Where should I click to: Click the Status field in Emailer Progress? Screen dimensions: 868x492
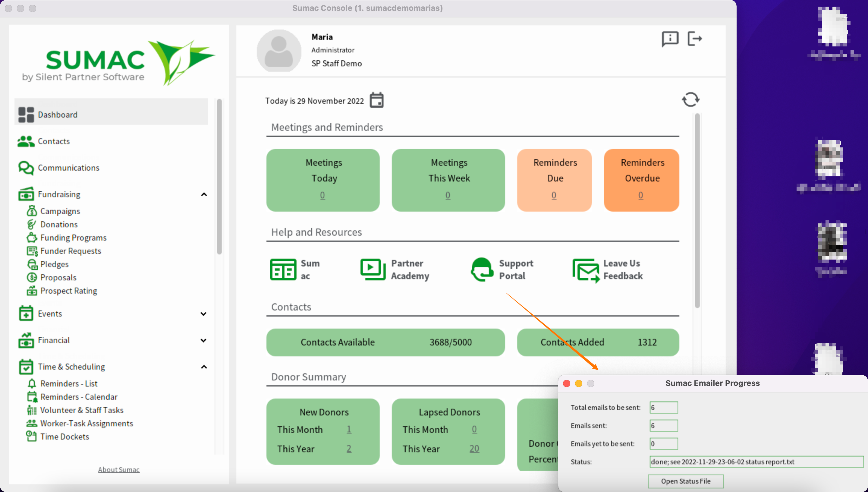click(x=756, y=462)
